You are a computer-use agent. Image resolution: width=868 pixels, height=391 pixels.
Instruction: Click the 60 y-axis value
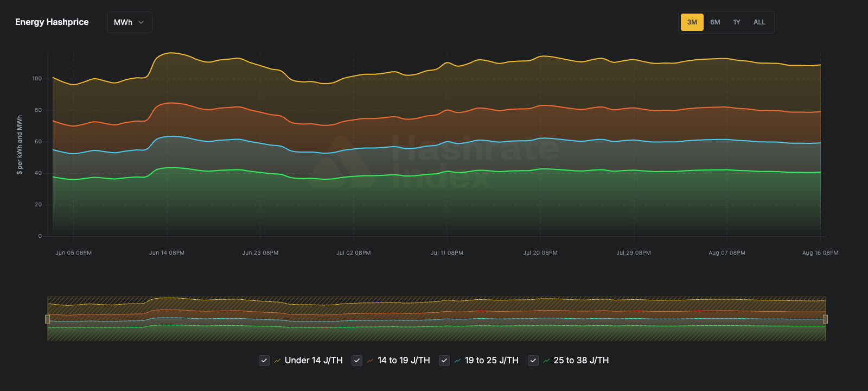point(39,142)
